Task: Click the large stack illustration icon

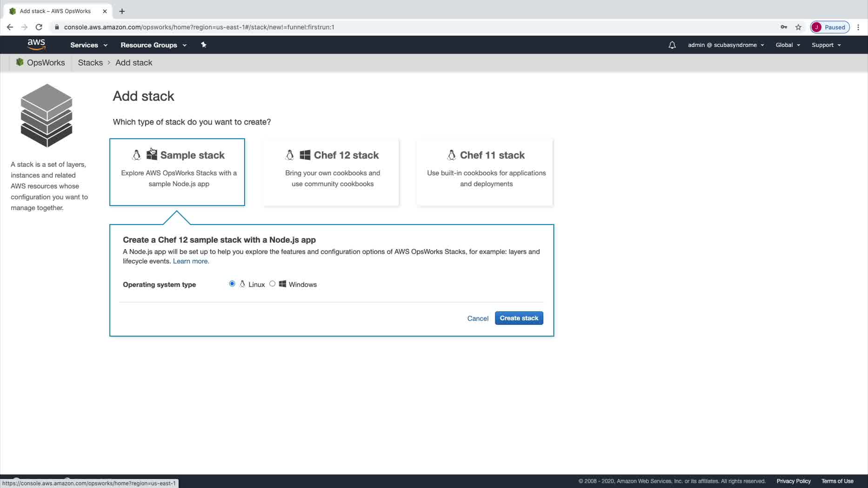Action: pyautogui.click(x=47, y=116)
